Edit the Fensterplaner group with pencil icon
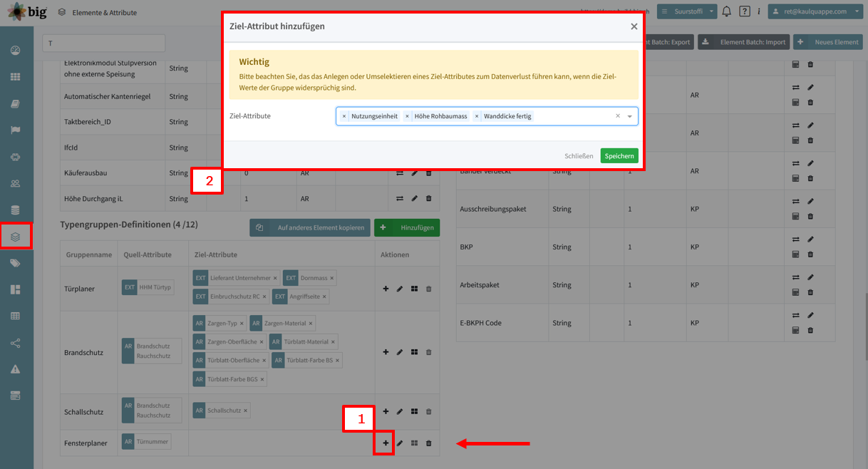The width and height of the screenshot is (868, 469). [x=400, y=443]
